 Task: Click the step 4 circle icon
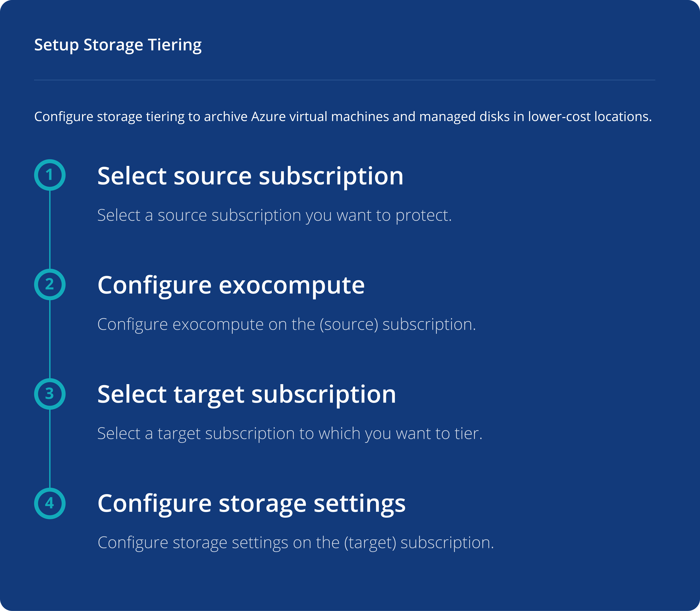[x=50, y=503]
